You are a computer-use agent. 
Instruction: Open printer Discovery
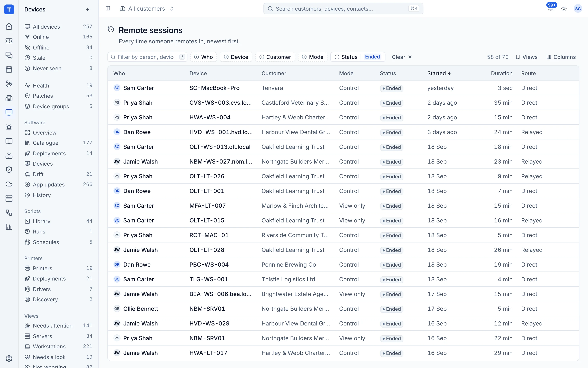(x=58, y=299)
